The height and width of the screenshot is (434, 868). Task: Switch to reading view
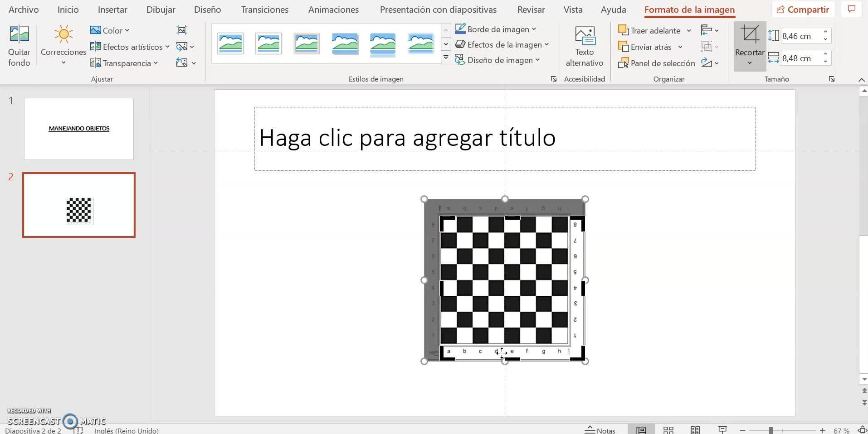(x=695, y=430)
